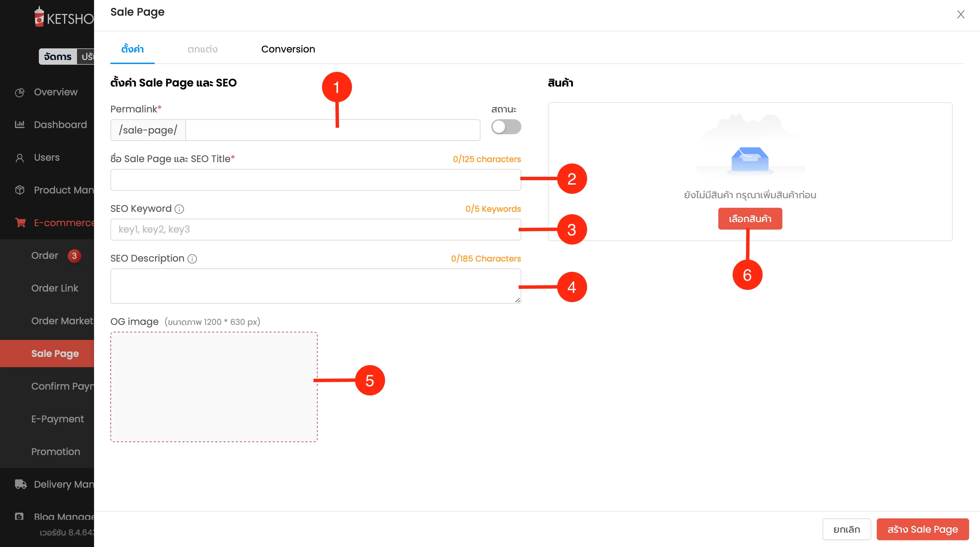Click the Dashboard bar chart icon
Image resolution: width=980 pixels, height=547 pixels.
(x=20, y=124)
